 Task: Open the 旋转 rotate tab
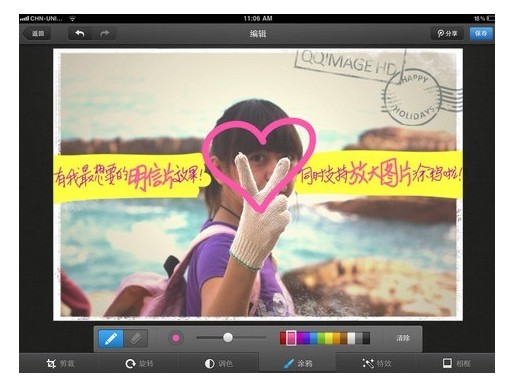point(139,363)
